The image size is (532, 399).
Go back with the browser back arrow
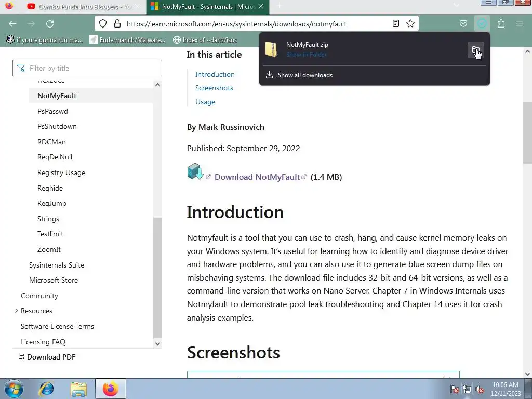(x=12, y=24)
